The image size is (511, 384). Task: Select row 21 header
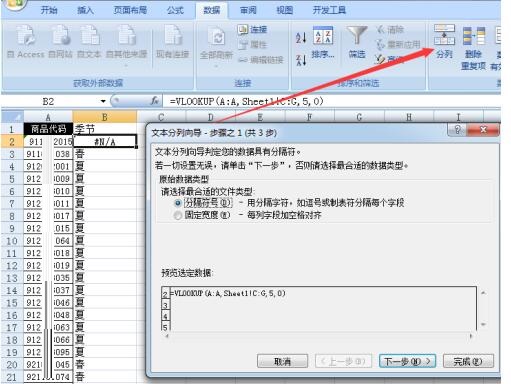click(x=12, y=377)
